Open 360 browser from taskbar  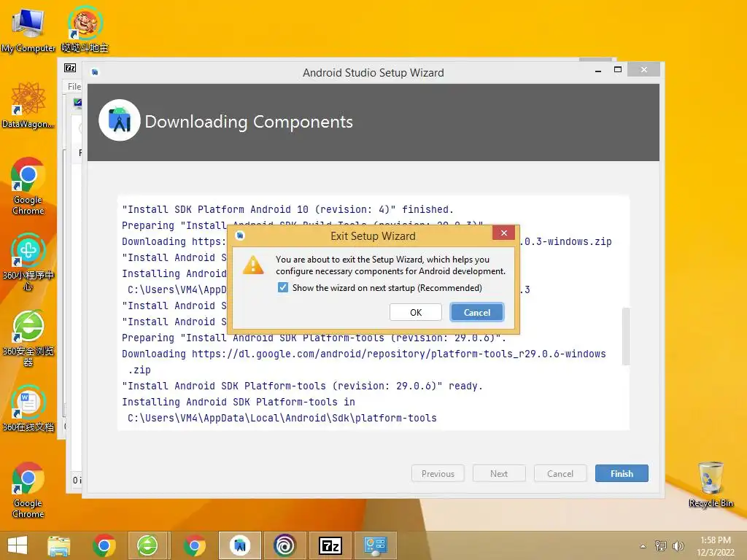pyautogui.click(x=147, y=545)
